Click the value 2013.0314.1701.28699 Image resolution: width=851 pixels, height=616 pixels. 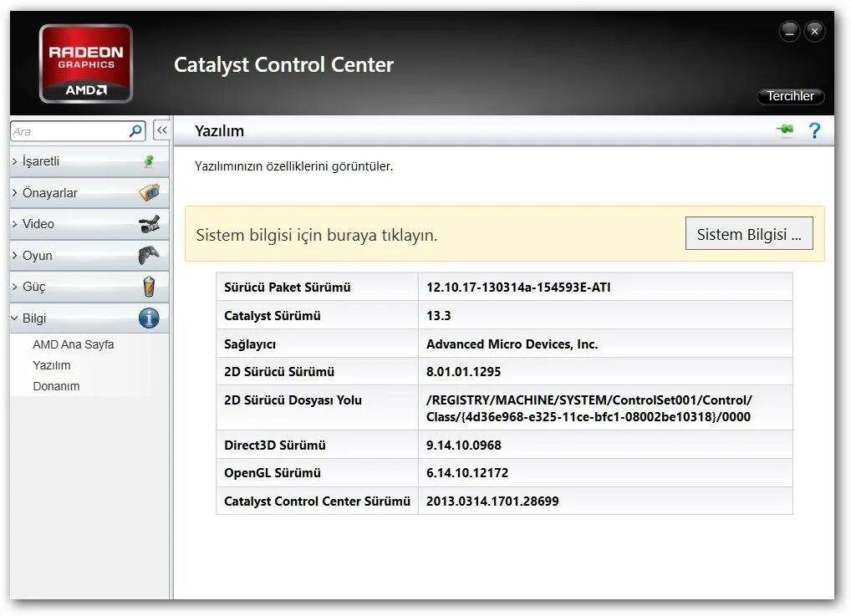[492, 501]
